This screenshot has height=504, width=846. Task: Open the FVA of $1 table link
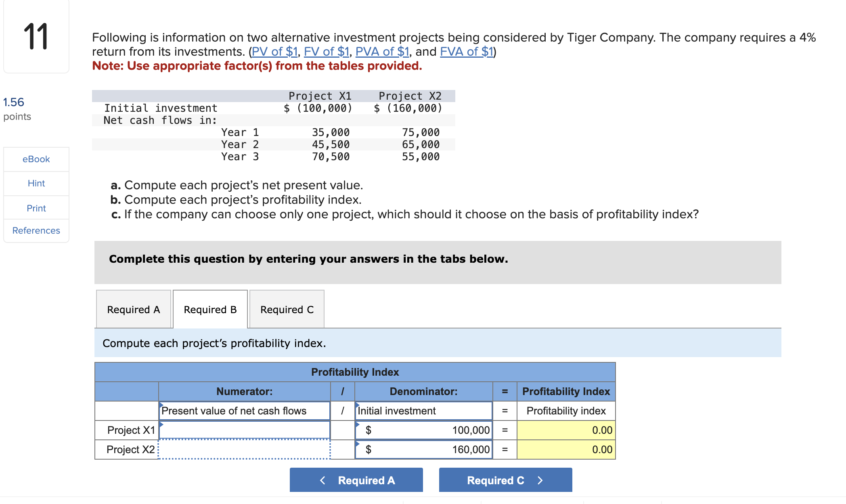[x=466, y=52]
